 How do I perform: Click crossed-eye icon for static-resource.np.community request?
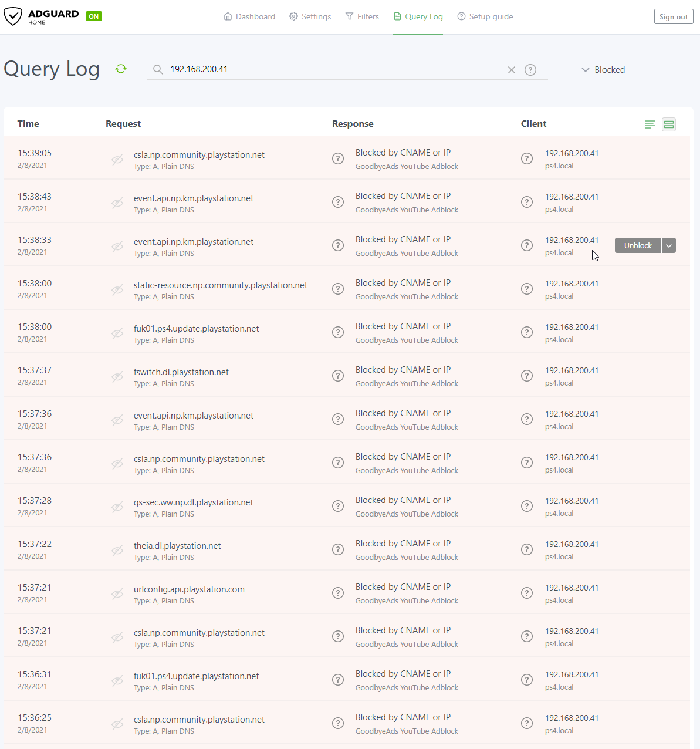click(117, 290)
